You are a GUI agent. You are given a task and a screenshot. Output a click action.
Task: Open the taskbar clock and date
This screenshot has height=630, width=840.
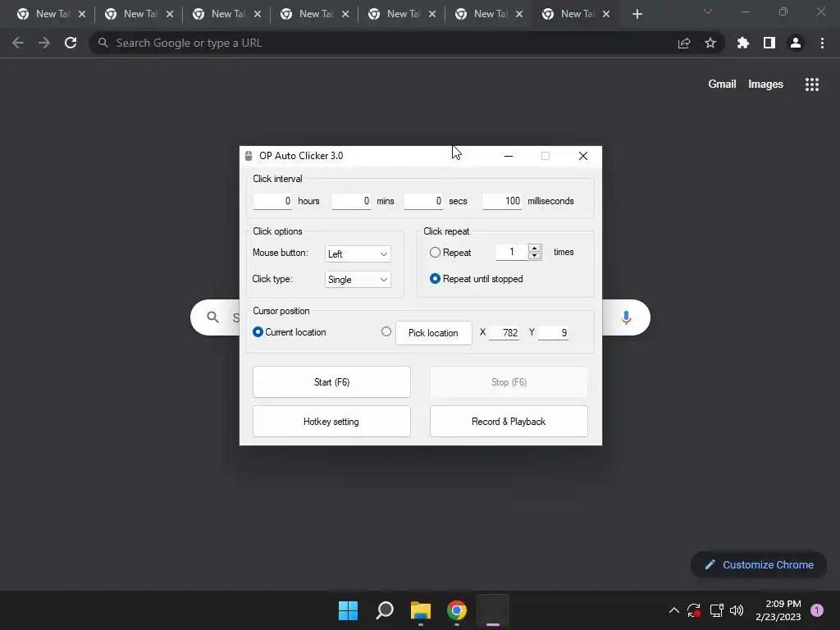click(x=778, y=610)
